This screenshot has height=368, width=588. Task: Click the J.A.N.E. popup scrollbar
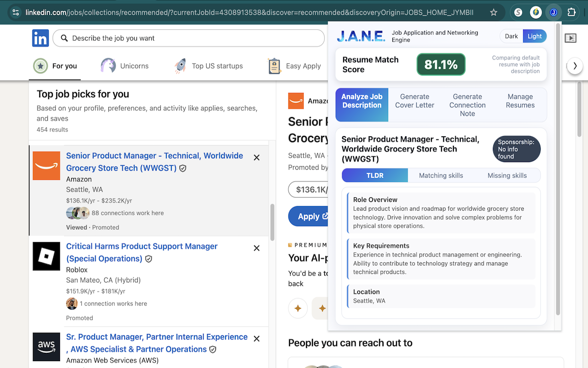pos(558,169)
